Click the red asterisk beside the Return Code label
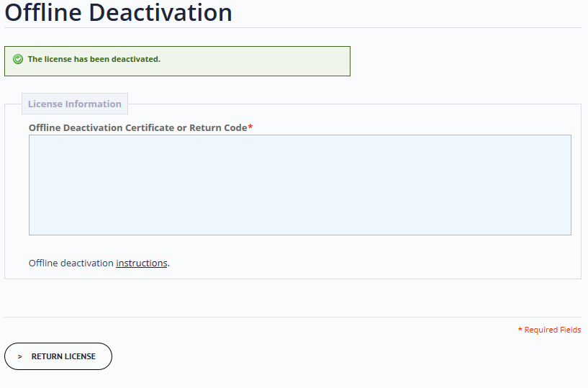588x388 pixels. (250, 127)
